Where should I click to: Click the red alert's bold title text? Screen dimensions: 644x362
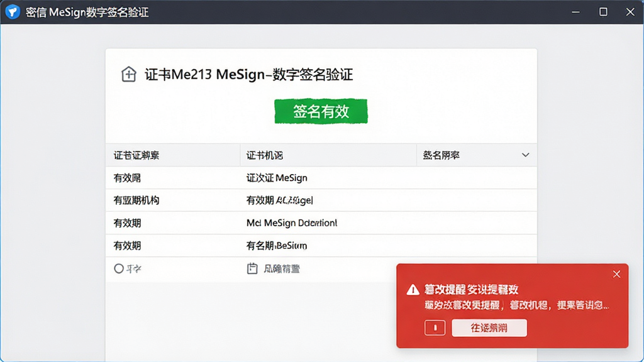click(472, 289)
